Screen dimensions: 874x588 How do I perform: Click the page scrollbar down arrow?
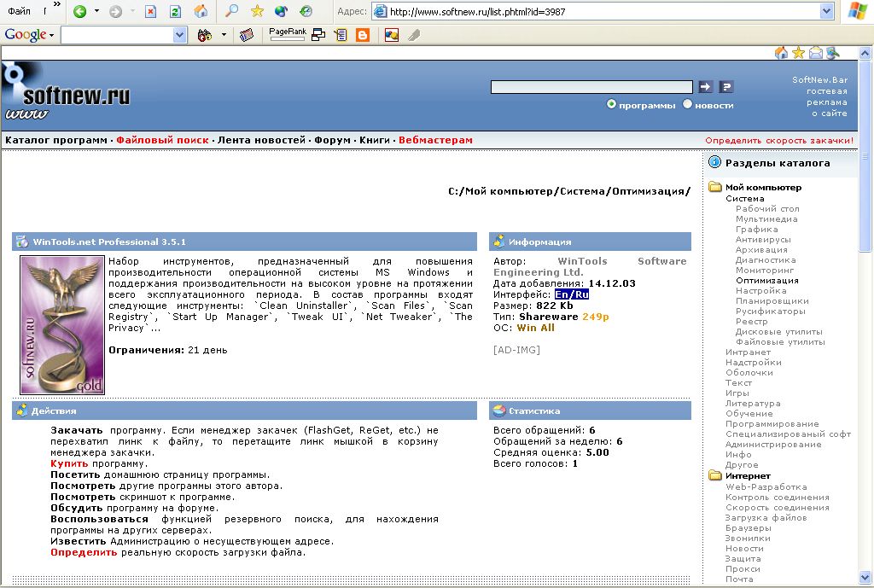click(865, 577)
